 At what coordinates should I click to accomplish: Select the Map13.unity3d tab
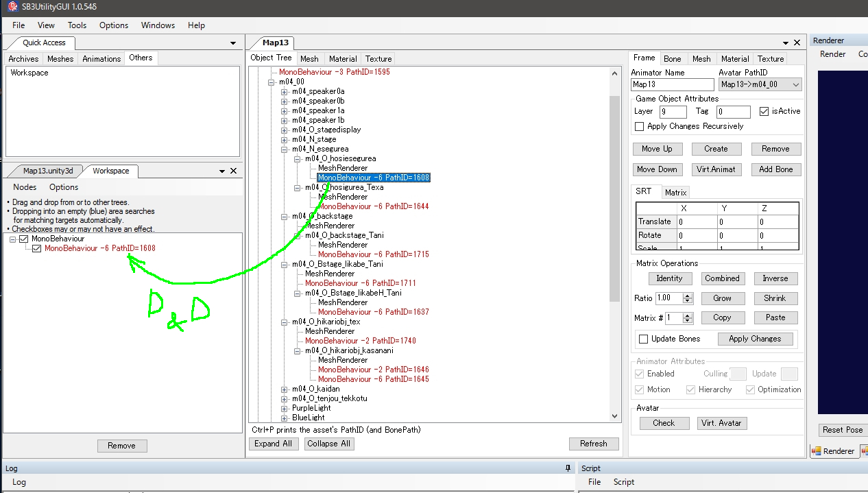tap(47, 171)
